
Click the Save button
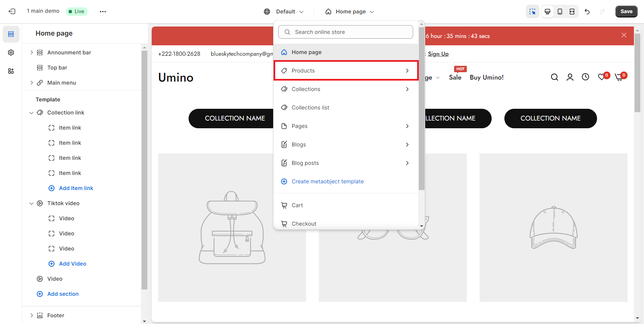tap(626, 11)
